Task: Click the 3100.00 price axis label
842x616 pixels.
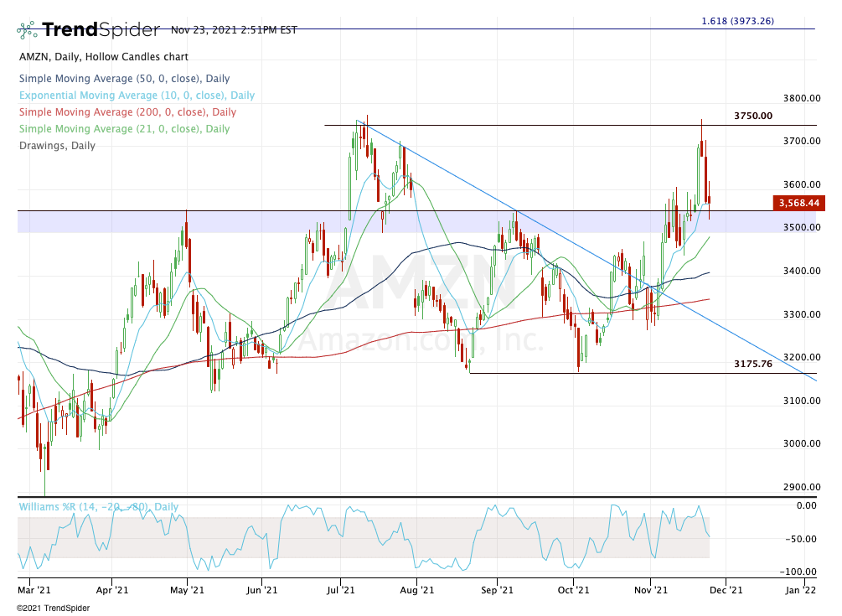Action: [x=803, y=401]
